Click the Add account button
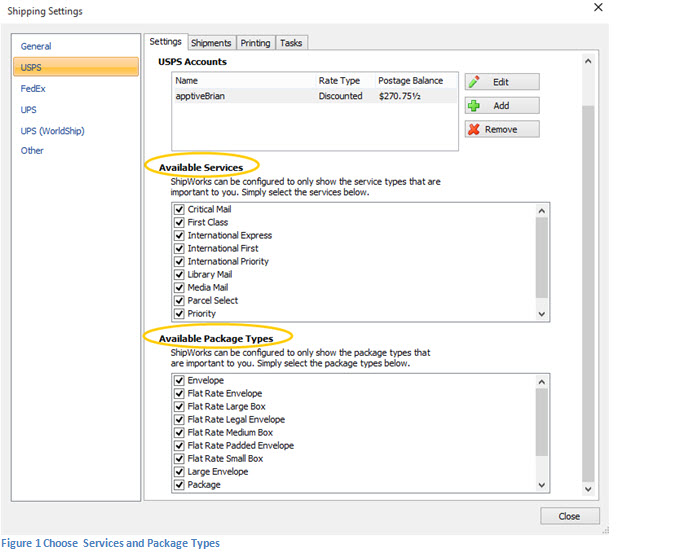 pos(502,106)
